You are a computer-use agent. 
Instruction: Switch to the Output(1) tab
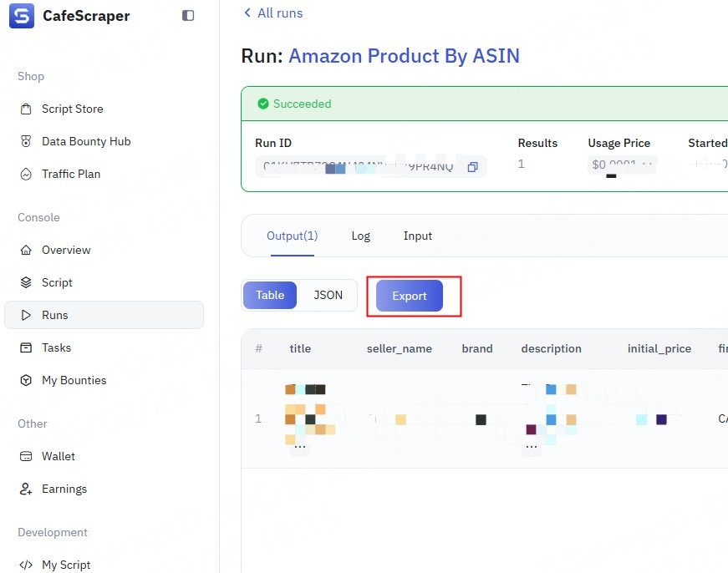click(x=292, y=236)
